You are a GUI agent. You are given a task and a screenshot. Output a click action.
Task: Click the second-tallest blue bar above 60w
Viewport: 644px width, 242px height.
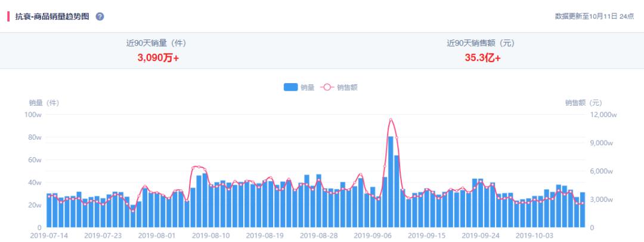397,191
